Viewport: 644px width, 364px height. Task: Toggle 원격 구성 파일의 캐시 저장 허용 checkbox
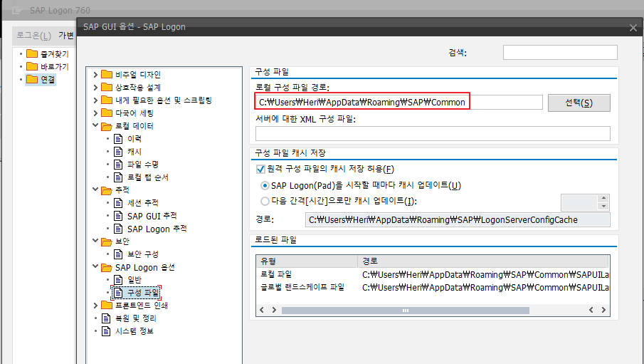(x=260, y=169)
